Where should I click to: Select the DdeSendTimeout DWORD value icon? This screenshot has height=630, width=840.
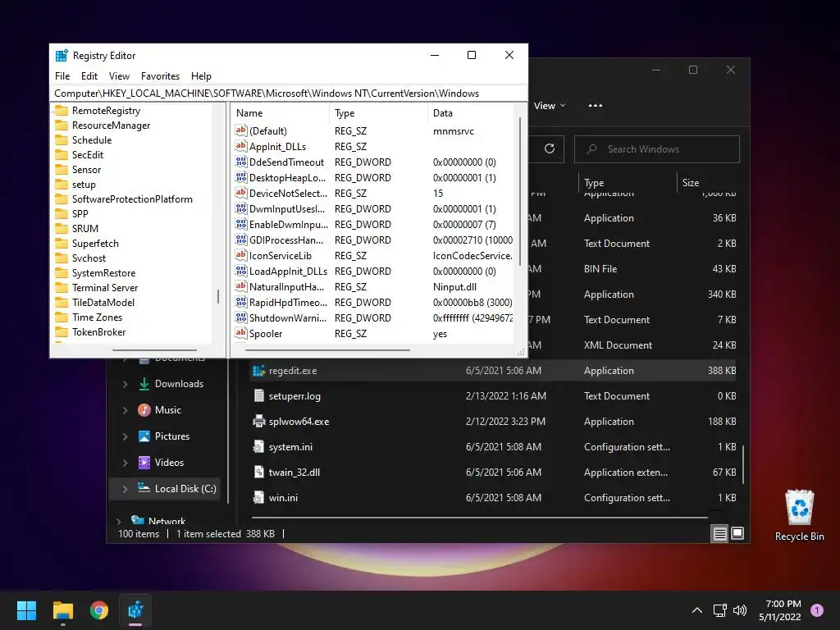[241, 162]
